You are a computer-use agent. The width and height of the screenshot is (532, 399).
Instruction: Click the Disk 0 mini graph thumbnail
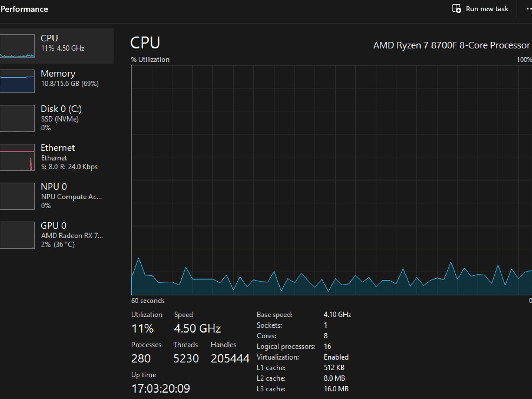[x=17, y=118]
